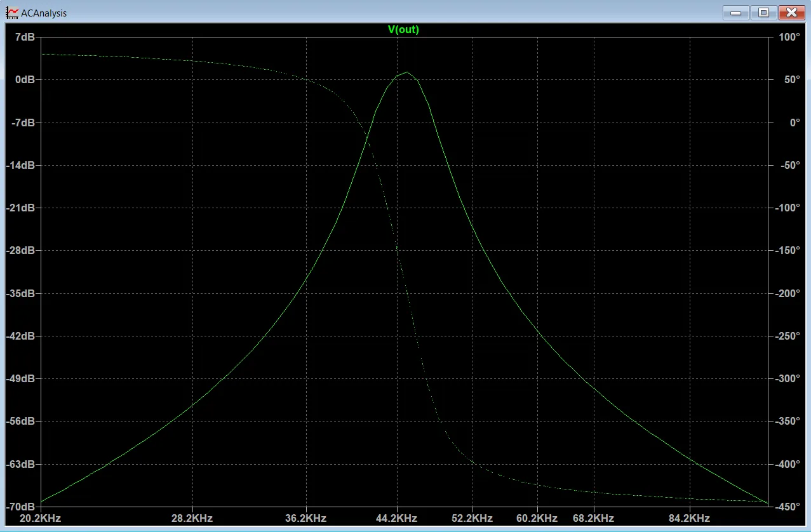The height and width of the screenshot is (532, 811).
Task: Click the -63dB magnitude axis label
Action: click(x=21, y=464)
